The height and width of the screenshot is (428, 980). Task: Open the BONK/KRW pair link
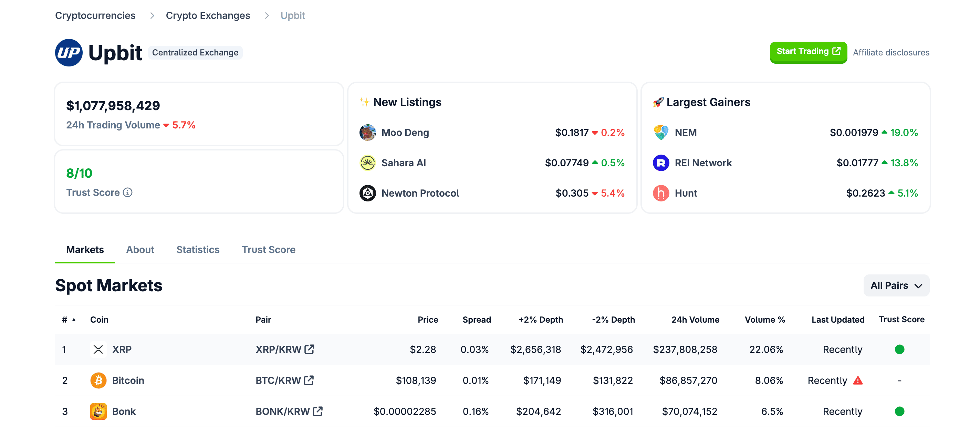(x=283, y=411)
